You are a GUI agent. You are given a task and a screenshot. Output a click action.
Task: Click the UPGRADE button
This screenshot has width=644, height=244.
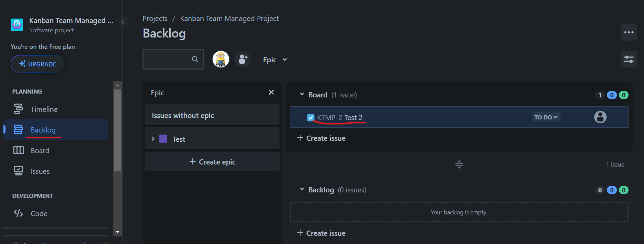[x=37, y=64]
